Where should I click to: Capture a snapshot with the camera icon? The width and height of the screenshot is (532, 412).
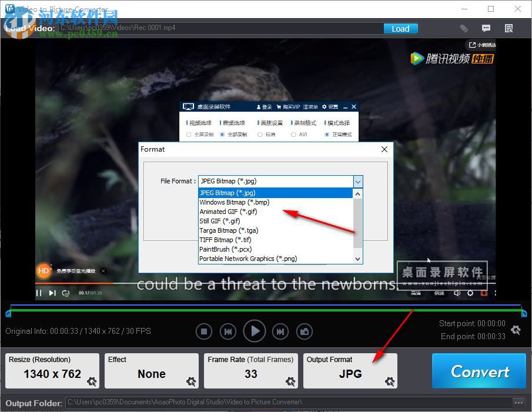(x=305, y=331)
